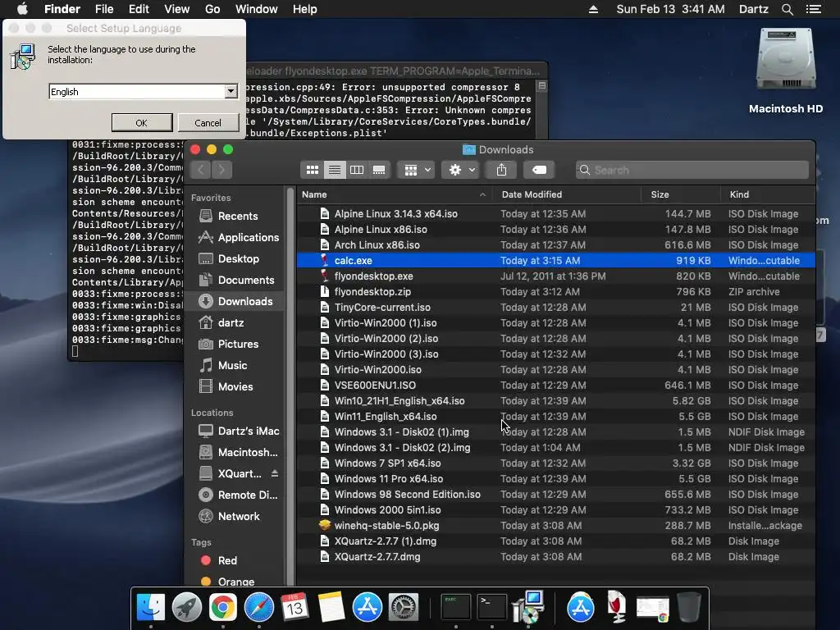
Task: Select the flyondesktop.zip file
Action: coord(556,292)
